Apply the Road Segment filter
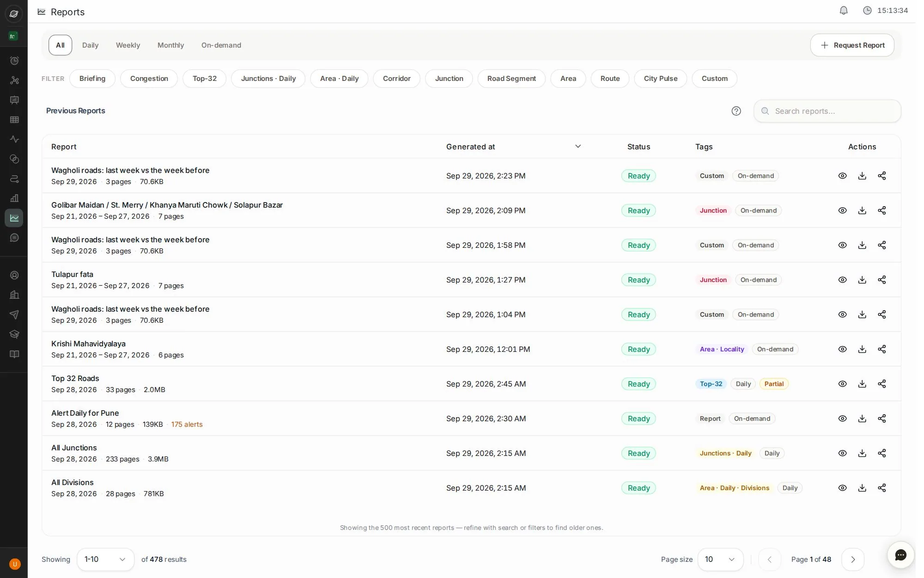Screen dimensions: 924x578 pos(511,79)
